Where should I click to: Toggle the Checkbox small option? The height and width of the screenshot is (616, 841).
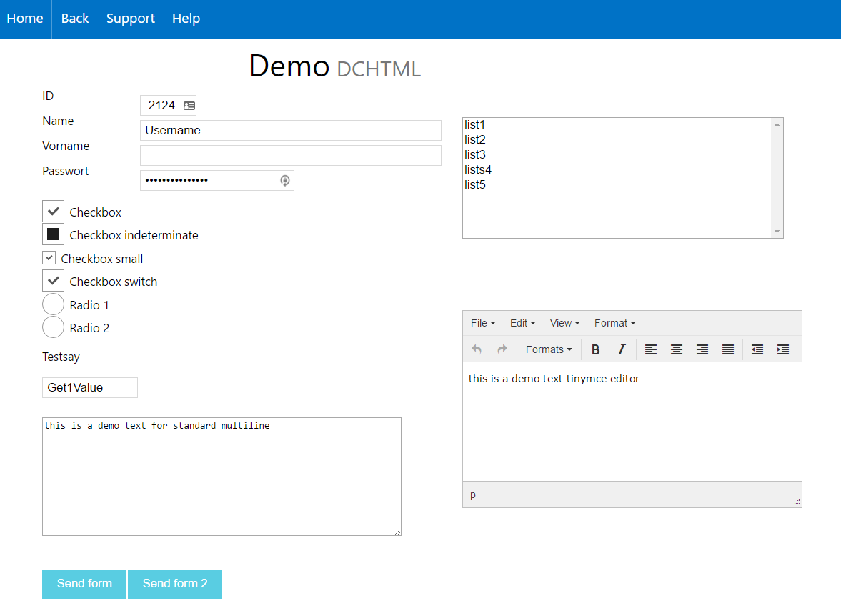tap(49, 258)
